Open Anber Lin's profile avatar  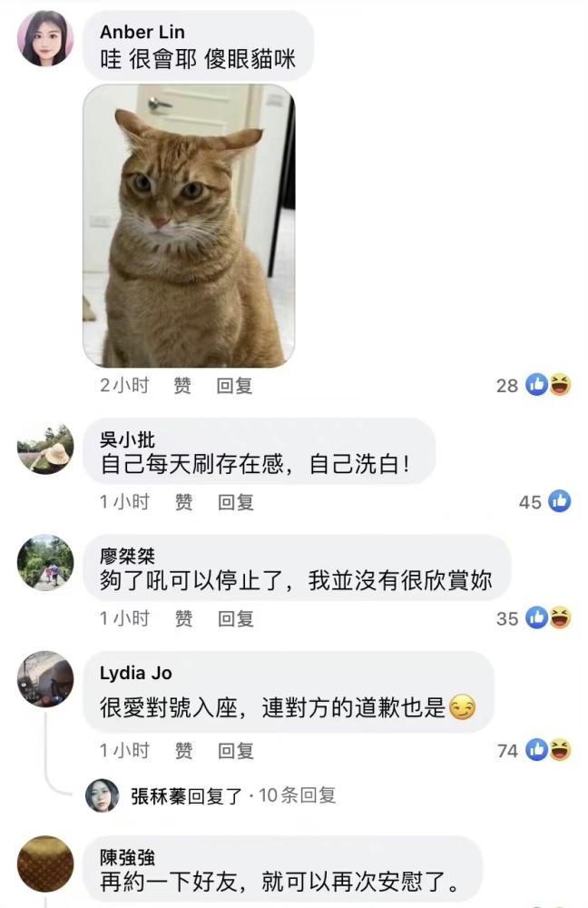[45, 38]
